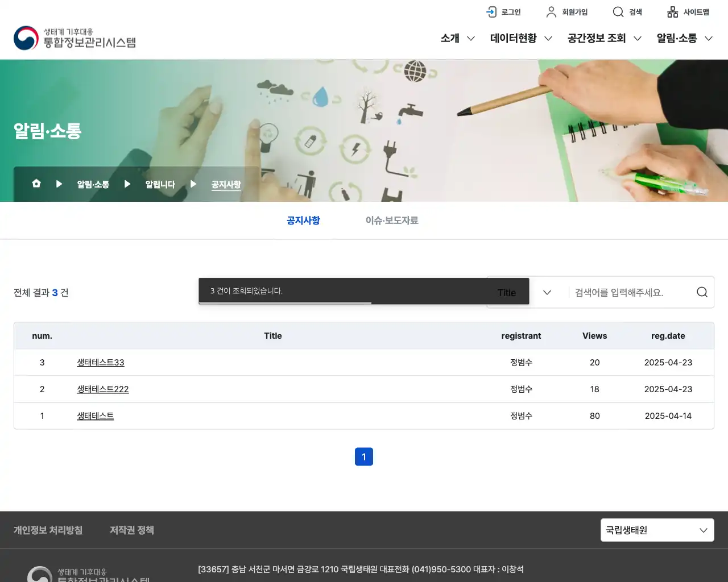Click the login arrow icon
Image resolution: width=728 pixels, height=582 pixels.
click(491, 12)
